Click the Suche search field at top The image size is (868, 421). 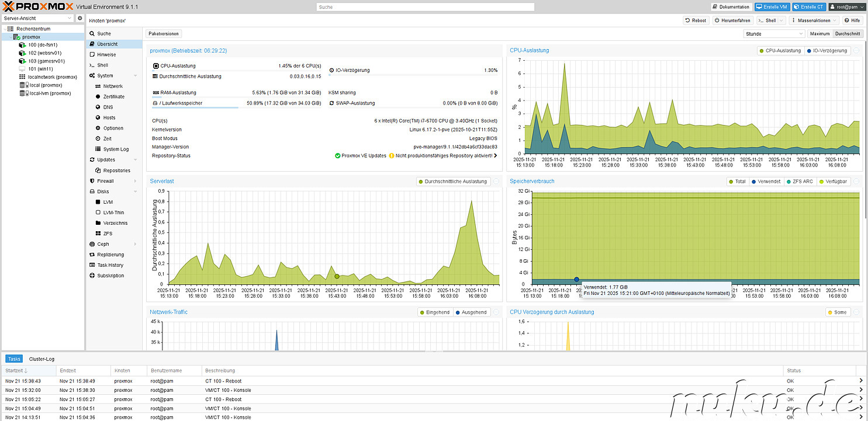pos(425,7)
